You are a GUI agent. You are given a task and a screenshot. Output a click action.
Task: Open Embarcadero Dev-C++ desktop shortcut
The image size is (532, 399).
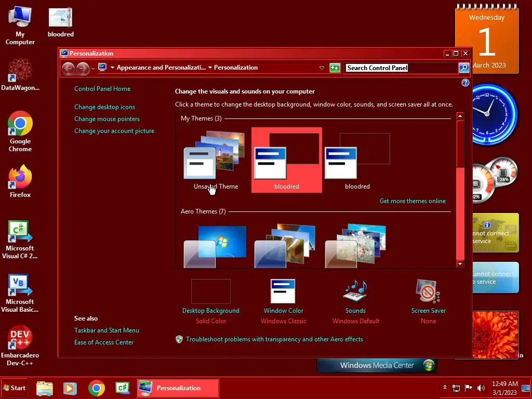coord(20,345)
